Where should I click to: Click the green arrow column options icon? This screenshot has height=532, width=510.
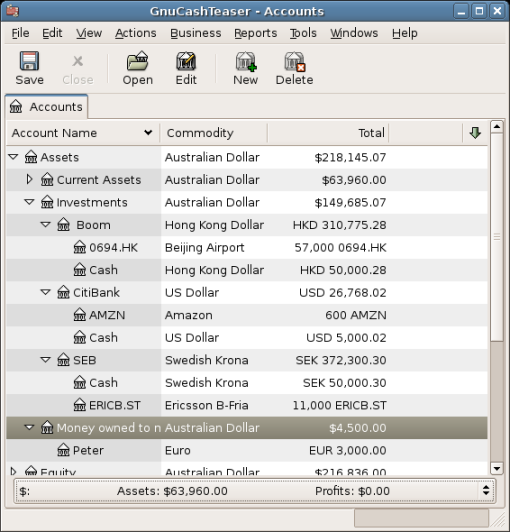pos(475,133)
